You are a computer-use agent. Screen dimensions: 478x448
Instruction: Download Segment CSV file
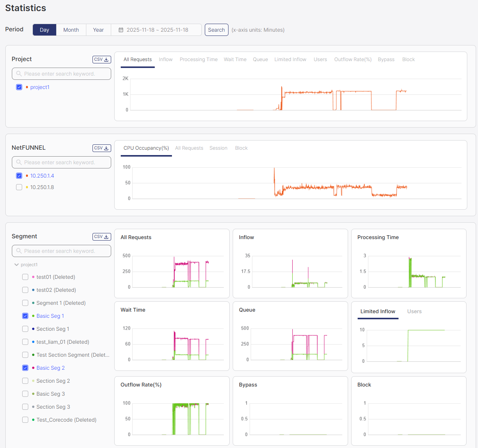(102, 237)
